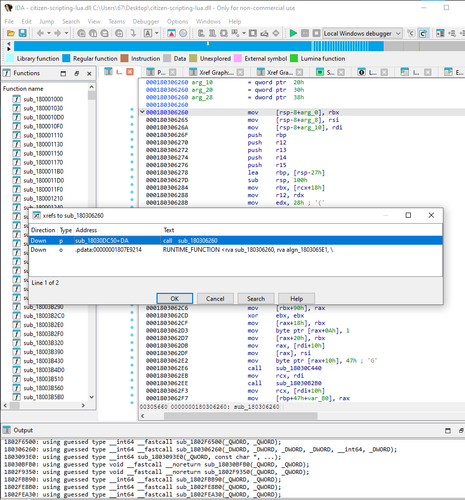465x500 pixels.
Task: Click the Regular function color swatch
Action: coord(66,59)
